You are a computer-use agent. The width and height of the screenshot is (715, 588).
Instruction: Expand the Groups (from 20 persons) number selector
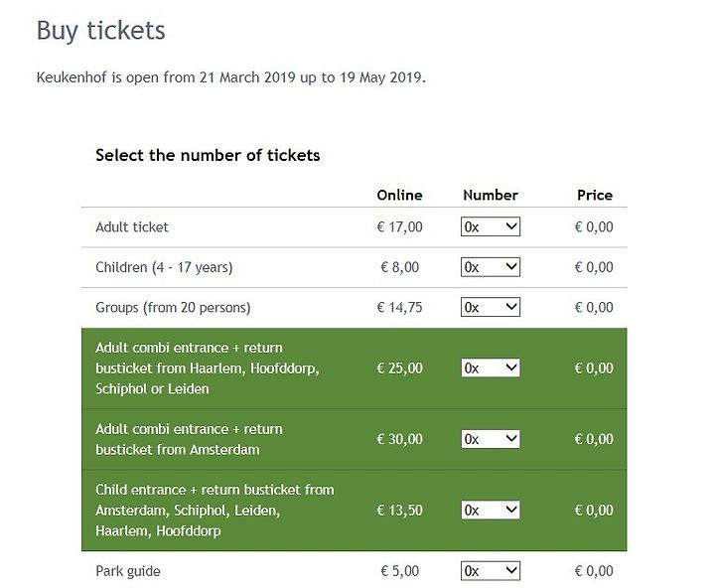pos(491,307)
